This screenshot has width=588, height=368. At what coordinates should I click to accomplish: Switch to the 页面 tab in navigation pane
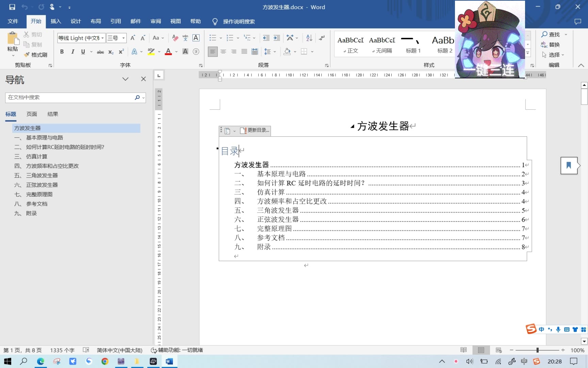(x=32, y=114)
